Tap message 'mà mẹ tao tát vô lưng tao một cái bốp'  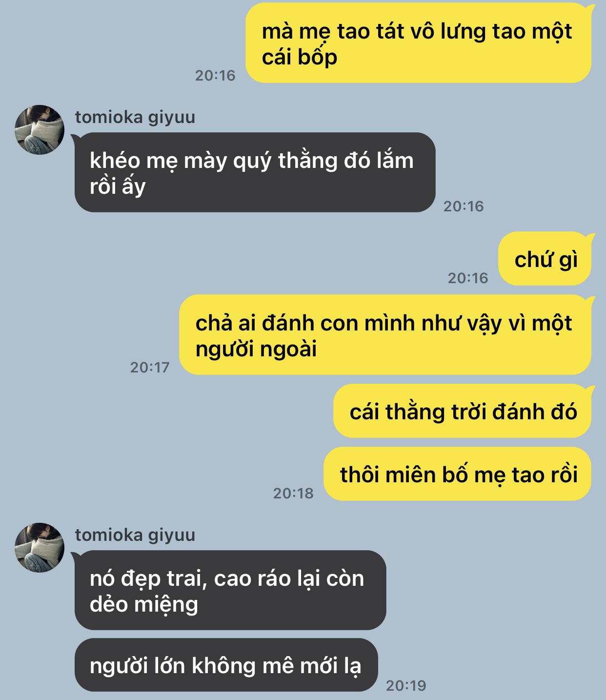(418, 43)
